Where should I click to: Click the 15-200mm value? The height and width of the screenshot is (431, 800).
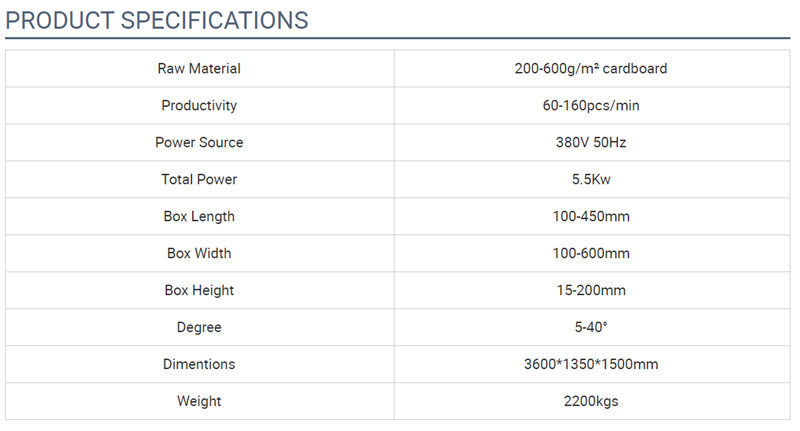coord(591,290)
